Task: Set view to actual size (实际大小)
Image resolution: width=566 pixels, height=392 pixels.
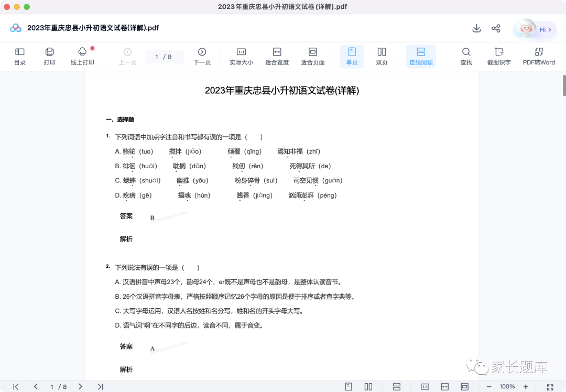Action: 241,57
